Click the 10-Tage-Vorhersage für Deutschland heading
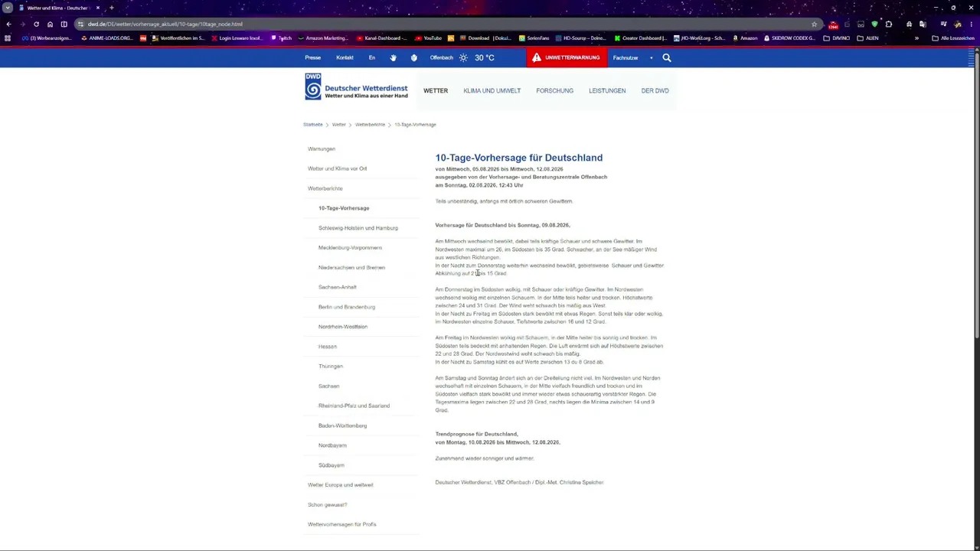 click(519, 158)
